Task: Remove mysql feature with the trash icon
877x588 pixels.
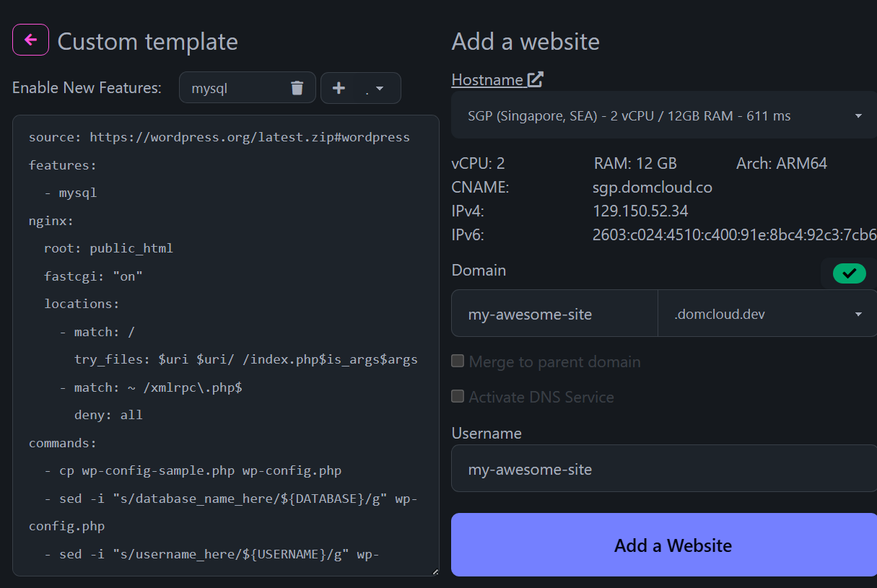Action: [297, 88]
